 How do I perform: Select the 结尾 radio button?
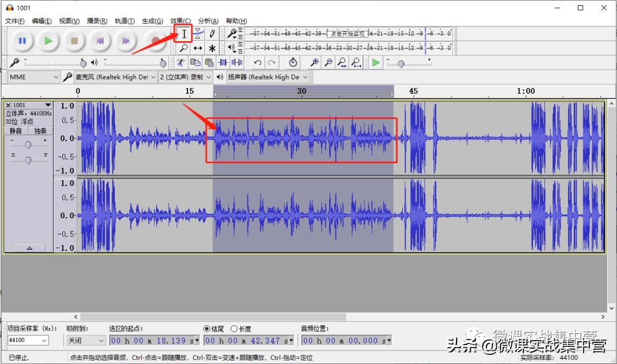coord(207,329)
